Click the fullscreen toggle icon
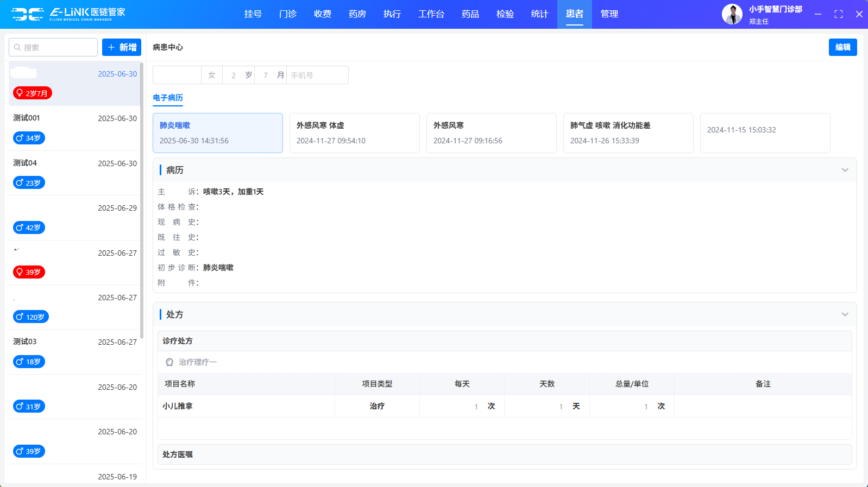 click(838, 14)
